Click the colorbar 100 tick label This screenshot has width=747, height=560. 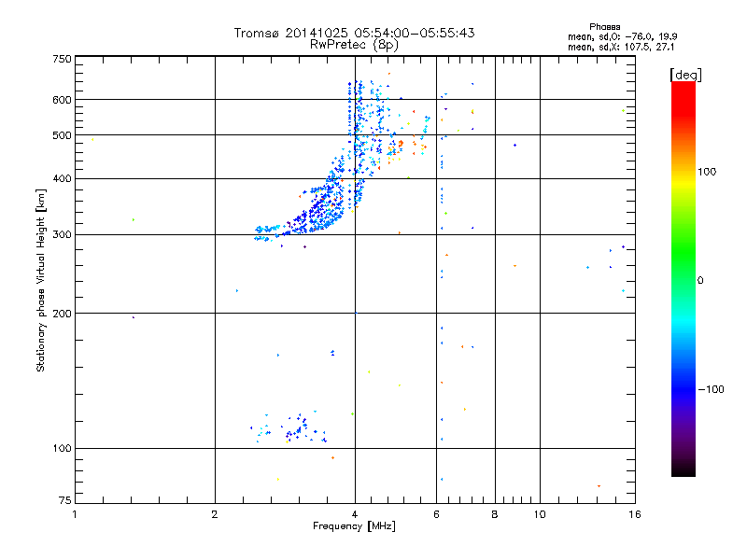click(x=707, y=172)
